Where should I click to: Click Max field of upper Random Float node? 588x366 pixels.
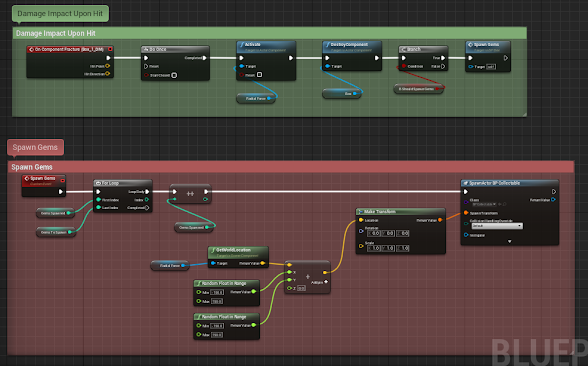(x=217, y=301)
